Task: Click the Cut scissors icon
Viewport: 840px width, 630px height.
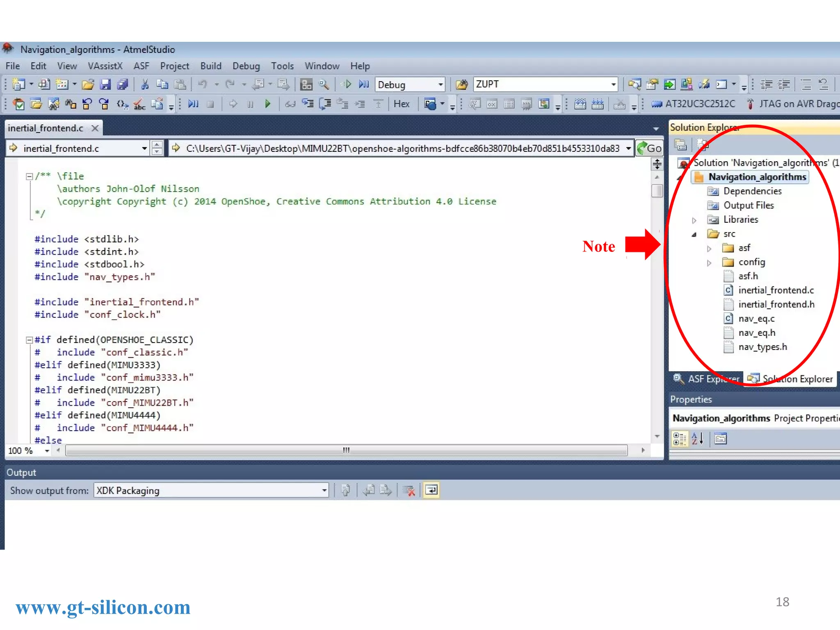Action: coord(144,85)
